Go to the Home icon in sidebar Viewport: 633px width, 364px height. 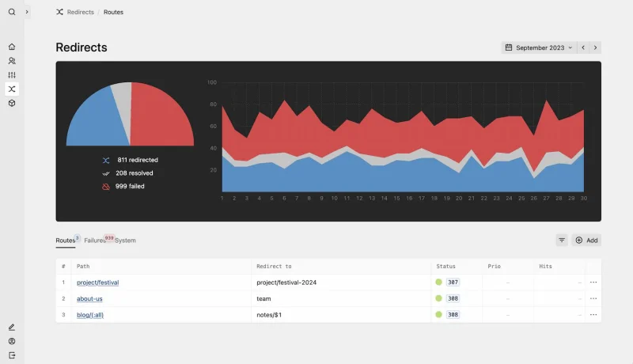click(12, 47)
